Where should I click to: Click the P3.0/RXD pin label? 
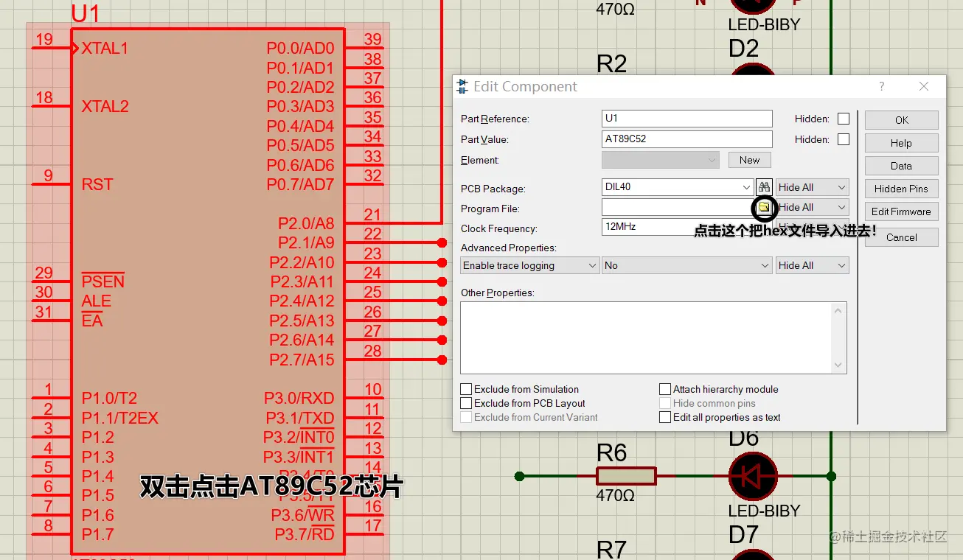pyautogui.click(x=299, y=399)
